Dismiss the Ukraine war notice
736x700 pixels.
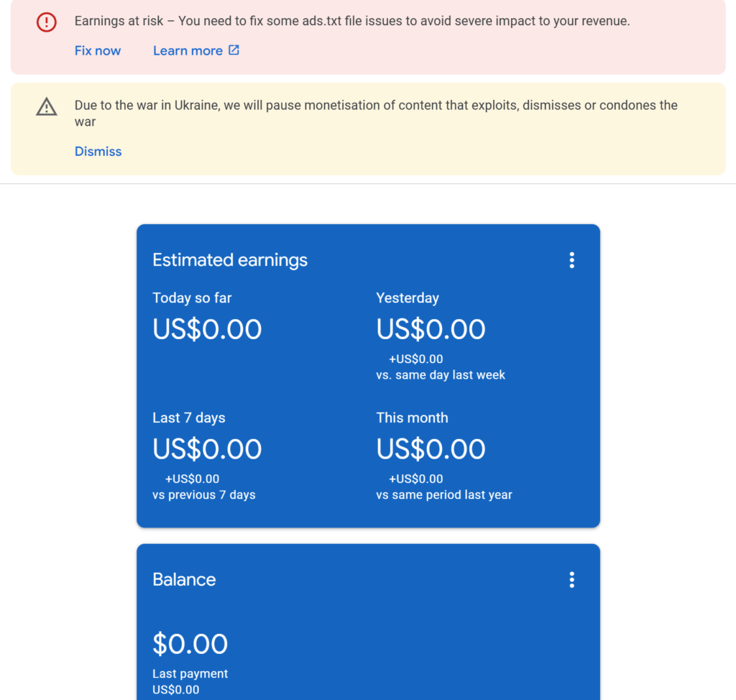pos(98,152)
